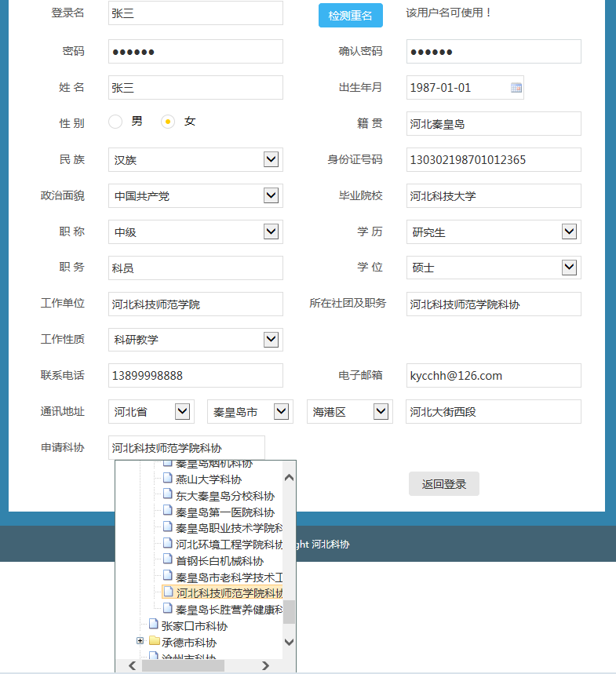This screenshot has height=674, width=616.
Task: Click the folder icon for 承德市科协
Action: coord(154,642)
